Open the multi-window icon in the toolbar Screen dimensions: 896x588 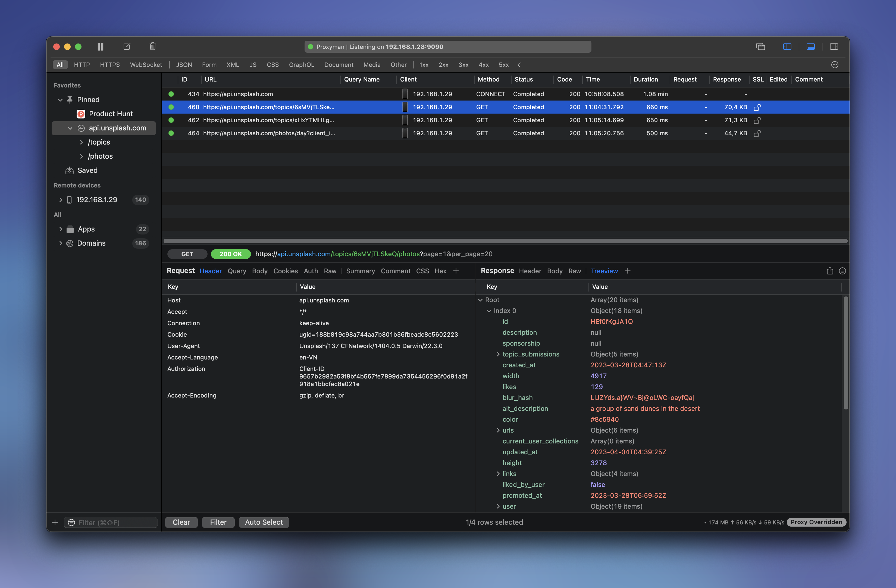[760, 47]
